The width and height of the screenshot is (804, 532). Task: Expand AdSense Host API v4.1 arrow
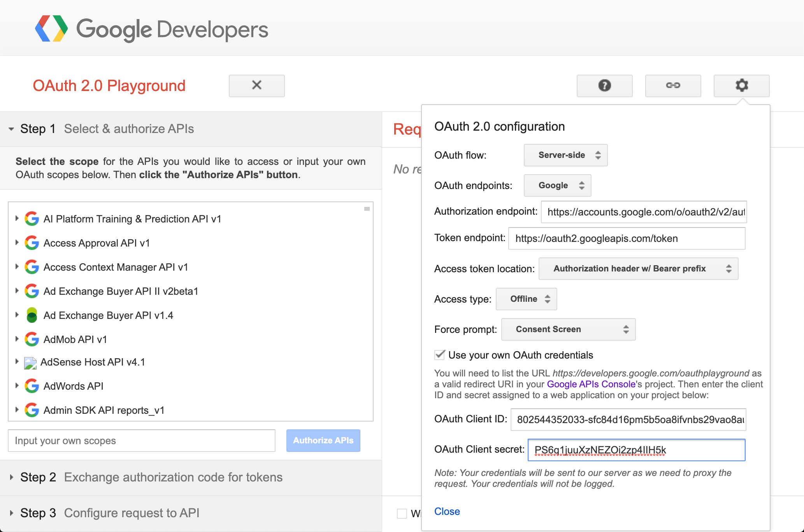17,362
